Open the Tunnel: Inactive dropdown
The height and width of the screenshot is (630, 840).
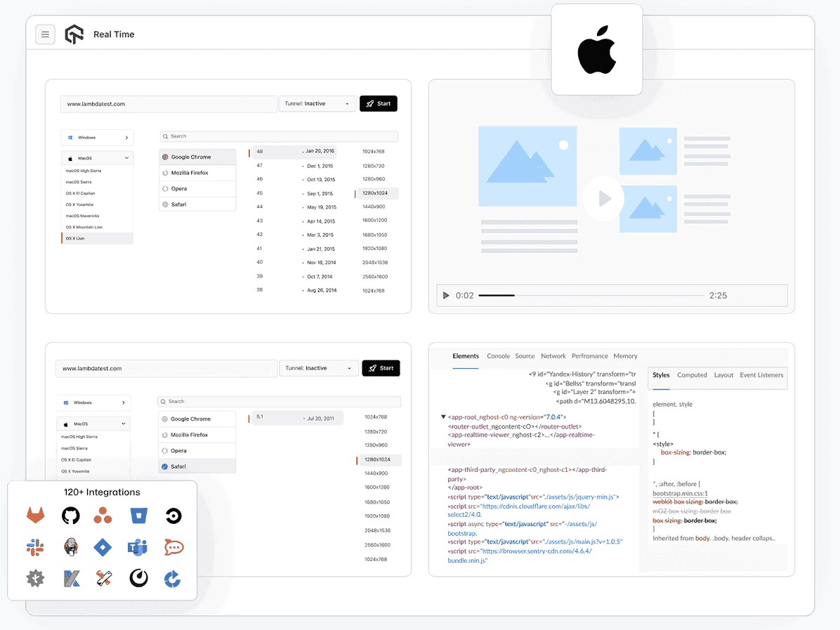(317, 103)
